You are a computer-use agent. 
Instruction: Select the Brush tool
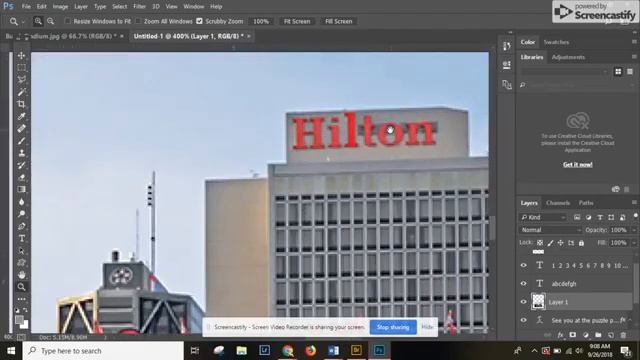(22, 141)
